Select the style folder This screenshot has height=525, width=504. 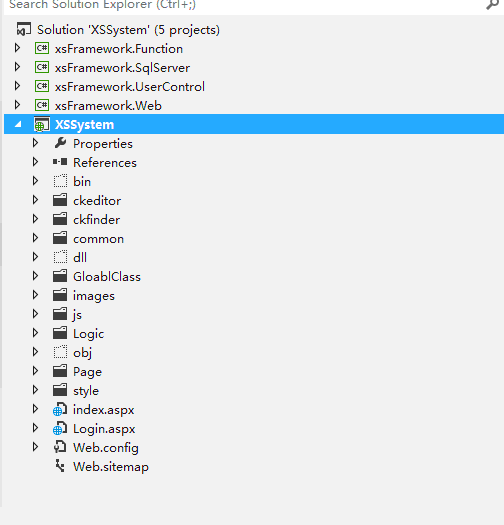coord(86,390)
